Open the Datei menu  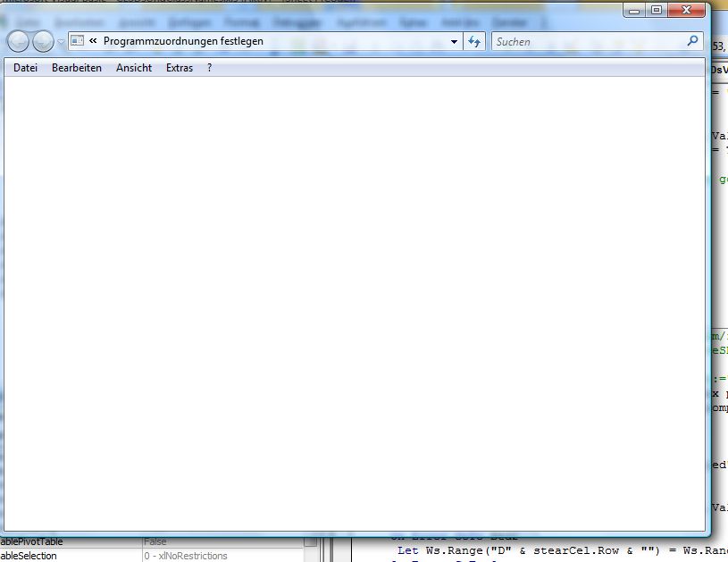[x=25, y=68]
